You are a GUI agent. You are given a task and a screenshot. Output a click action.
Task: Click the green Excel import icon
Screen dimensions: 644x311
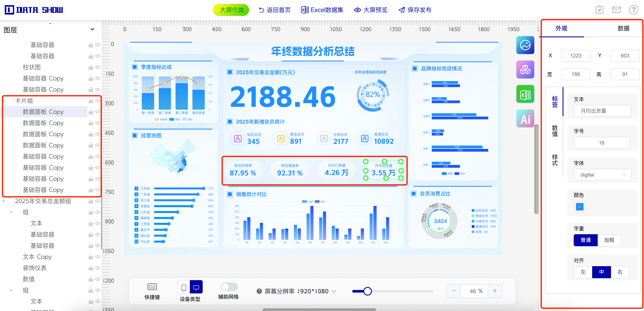pos(525,94)
